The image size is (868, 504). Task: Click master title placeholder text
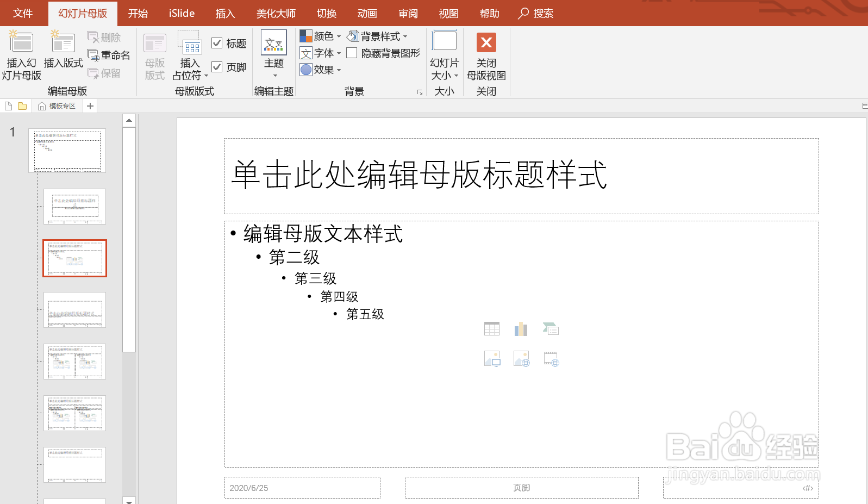click(419, 175)
